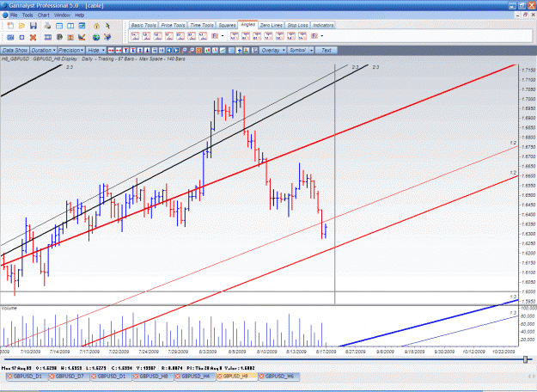Viewport: 537px width, 392px height.
Task: Save the chart with the floppy disk icon
Action: [34, 26]
